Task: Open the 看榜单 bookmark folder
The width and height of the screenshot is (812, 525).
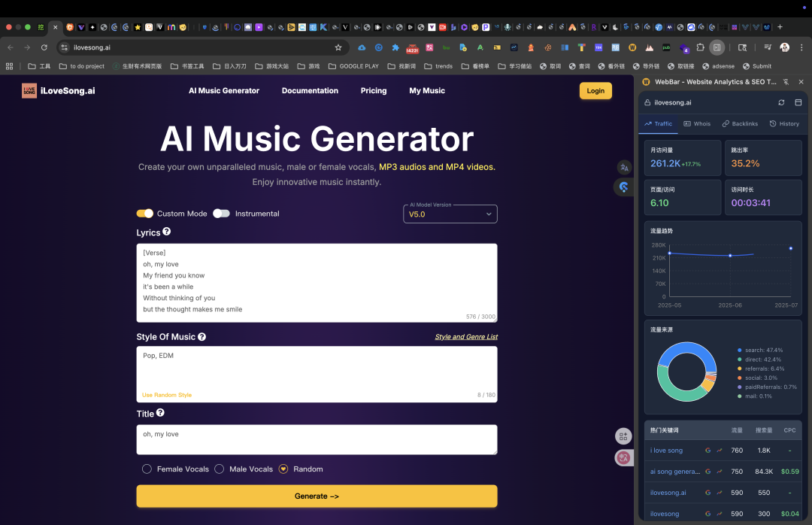Action: pyautogui.click(x=475, y=66)
